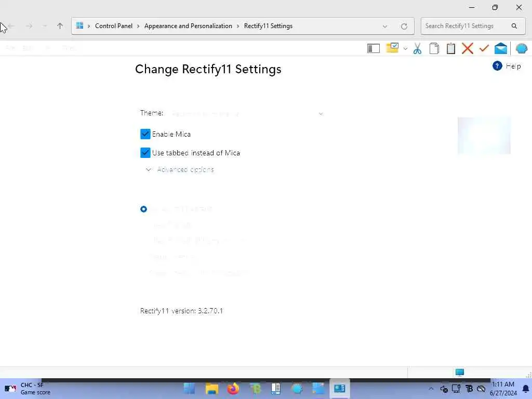Click the theme preview thumbnail

tap(484, 136)
